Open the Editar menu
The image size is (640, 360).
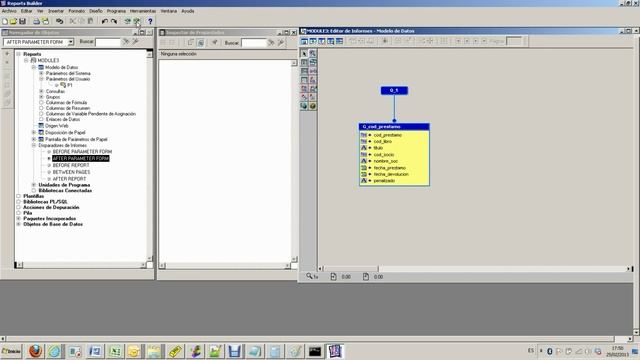point(27,11)
